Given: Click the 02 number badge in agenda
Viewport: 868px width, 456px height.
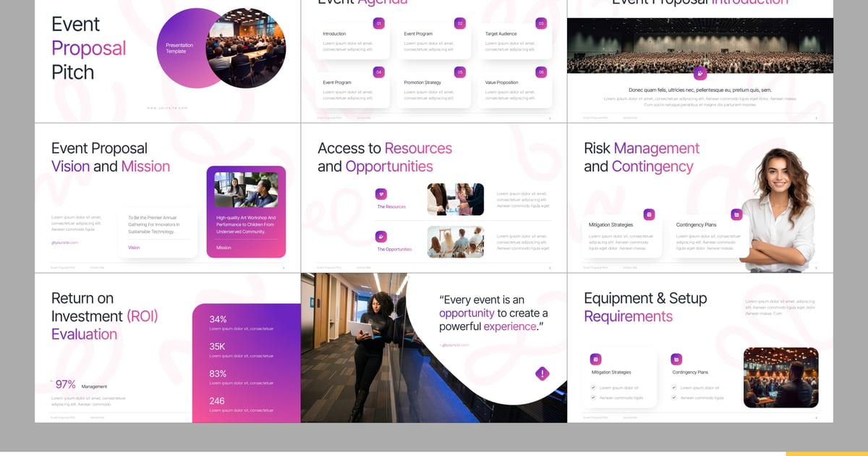Looking at the screenshot, I should pos(459,23).
